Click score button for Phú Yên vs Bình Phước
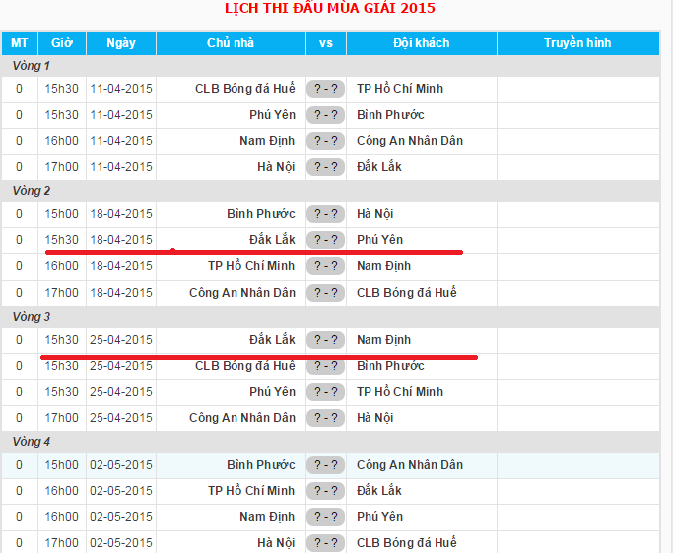This screenshot has height=553, width=683. pos(325,115)
